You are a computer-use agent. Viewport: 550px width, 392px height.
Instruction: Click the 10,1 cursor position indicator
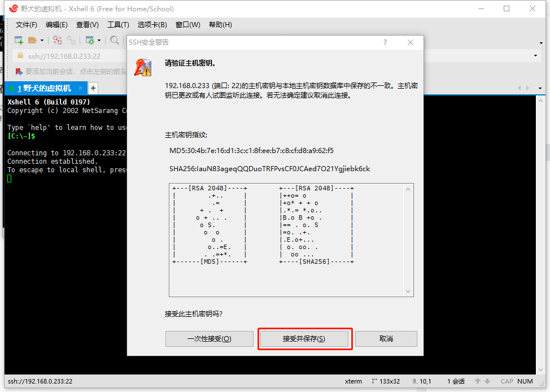click(x=422, y=381)
